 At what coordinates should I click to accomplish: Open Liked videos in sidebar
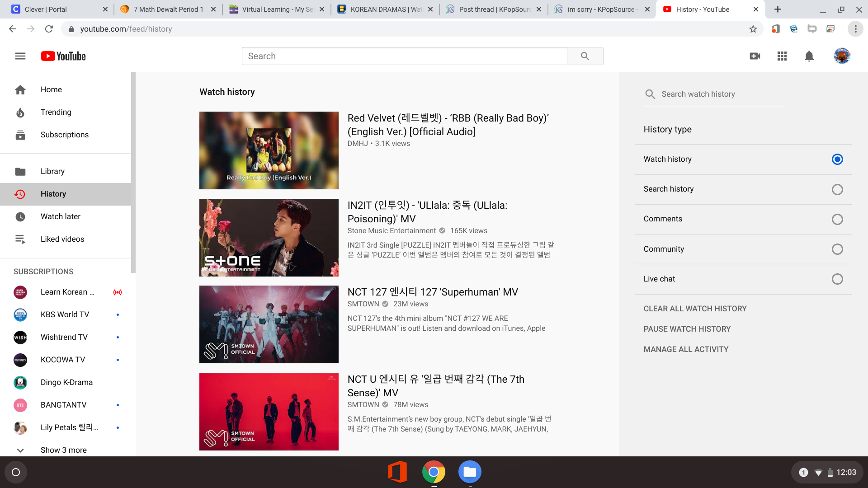click(x=66, y=239)
